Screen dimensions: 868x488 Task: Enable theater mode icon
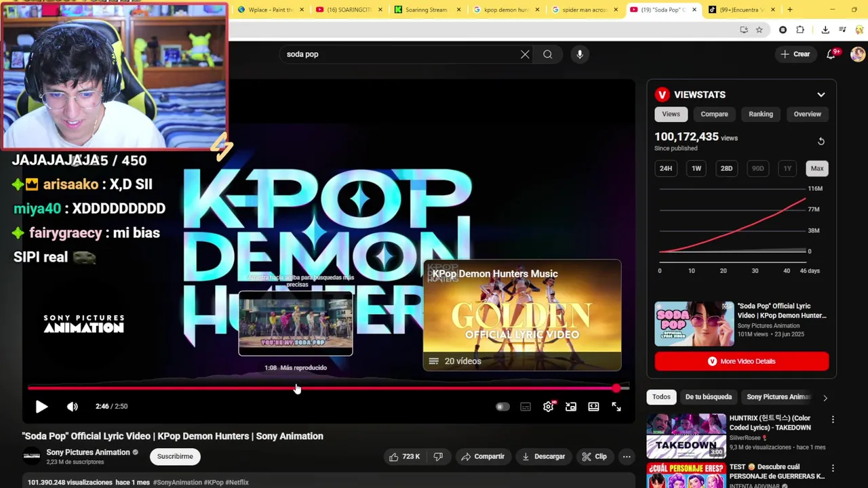pyautogui.click(x=593, y=407)
